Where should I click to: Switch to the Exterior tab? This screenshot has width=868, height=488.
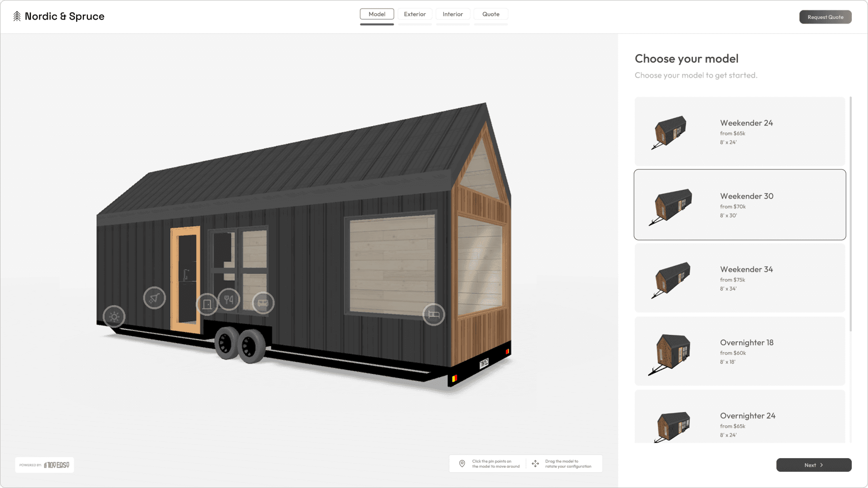click(x=414, y=14)
